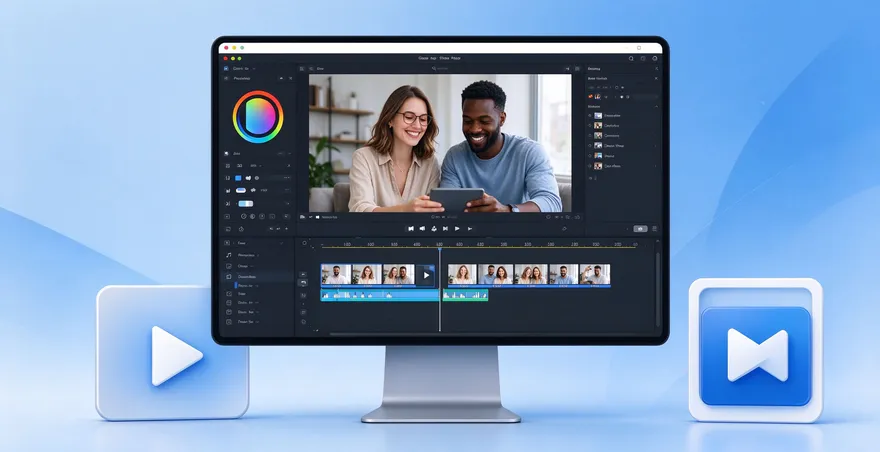The width and height of the screenshot is (880, 452).
Task: Click the undo arrow icon left of the timeline tracks
Action: point(304,282)
